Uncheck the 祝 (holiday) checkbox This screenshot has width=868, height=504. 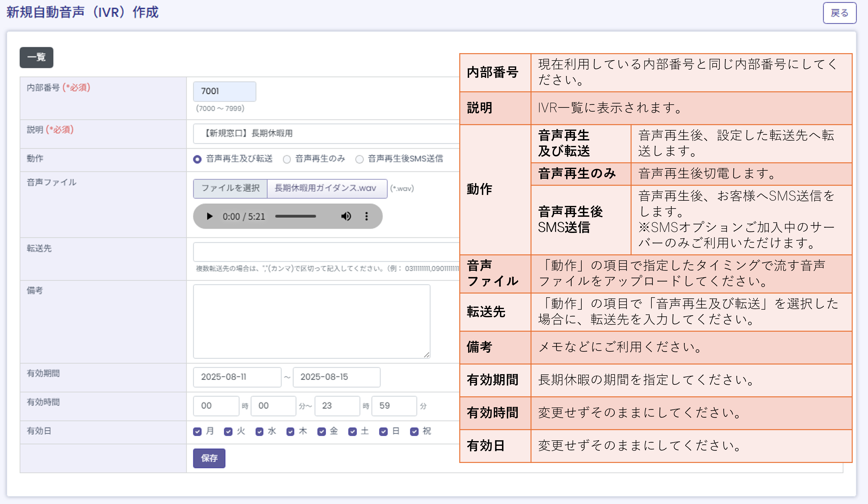(x=414, y=432)
